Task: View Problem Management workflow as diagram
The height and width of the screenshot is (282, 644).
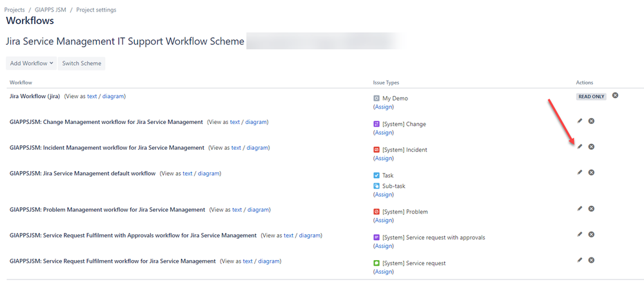Action: click(x=259, y=210)
